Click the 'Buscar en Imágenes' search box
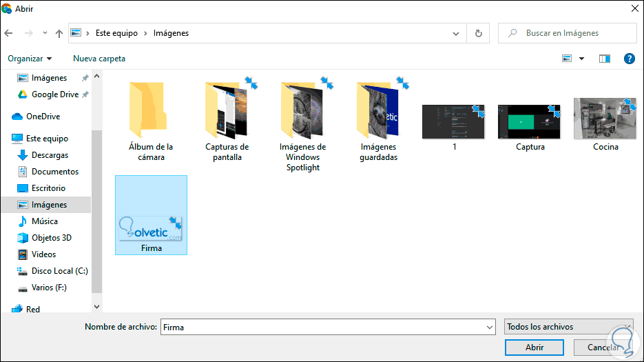 [567, 33]
